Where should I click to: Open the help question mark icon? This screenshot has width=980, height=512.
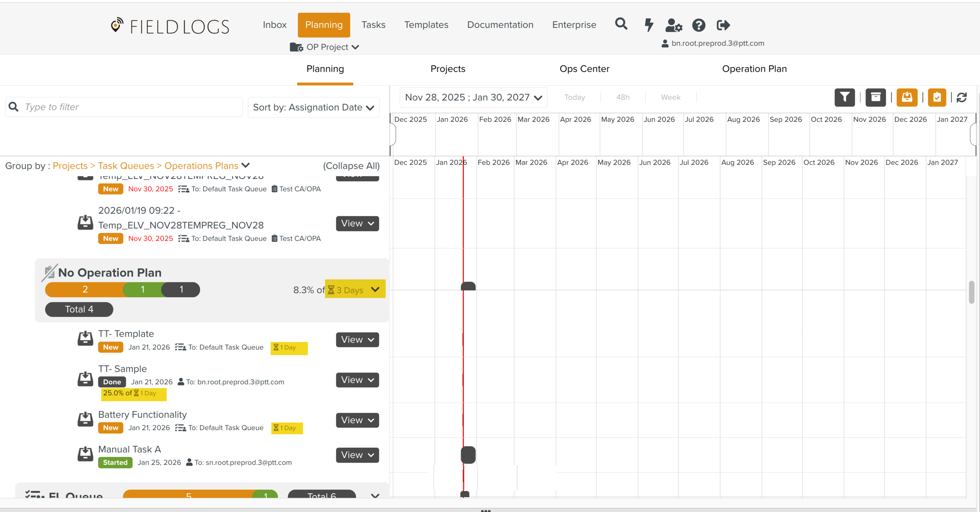pyautogui.click(x=699, y=25)
